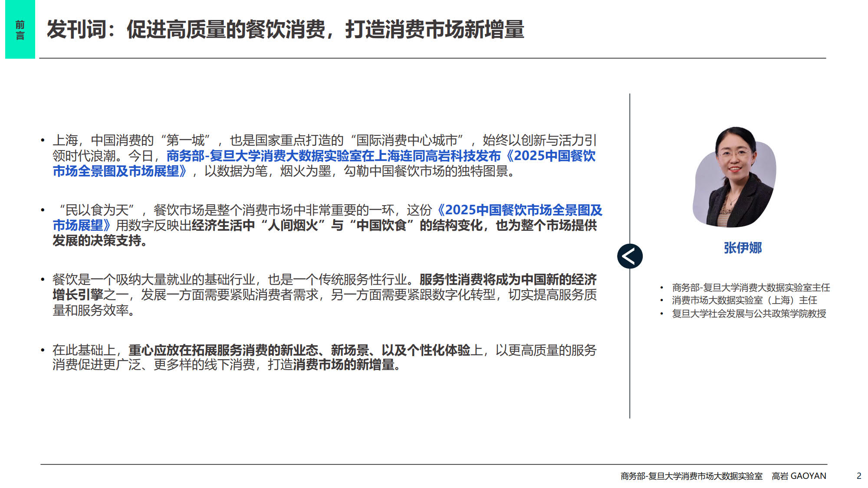Click bold phrase 消费市场的新增量
Viewport: 868px width, 488px height.
(x=344, y=365)
